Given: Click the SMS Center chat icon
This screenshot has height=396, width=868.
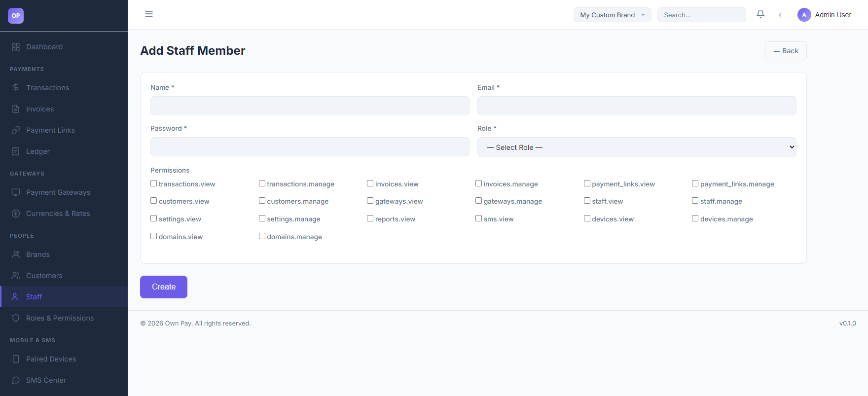Looking at the screenshot, I should pos(16,380).
